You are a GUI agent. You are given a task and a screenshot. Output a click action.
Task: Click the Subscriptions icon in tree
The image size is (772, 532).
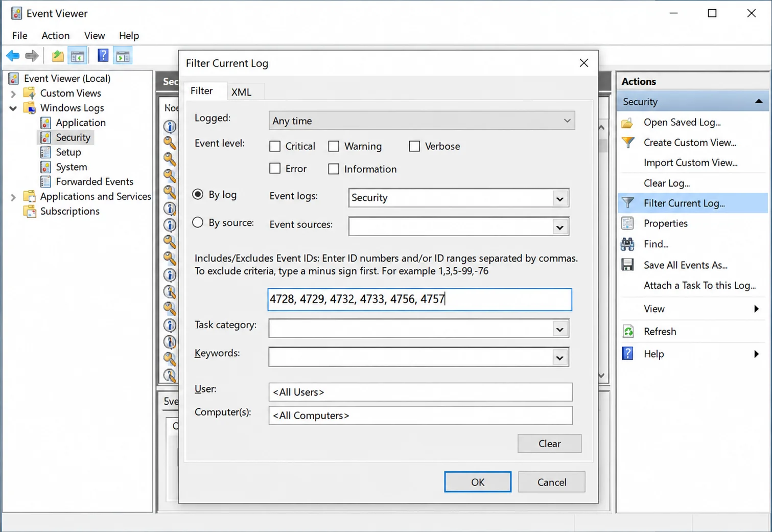tap(30, 211)
